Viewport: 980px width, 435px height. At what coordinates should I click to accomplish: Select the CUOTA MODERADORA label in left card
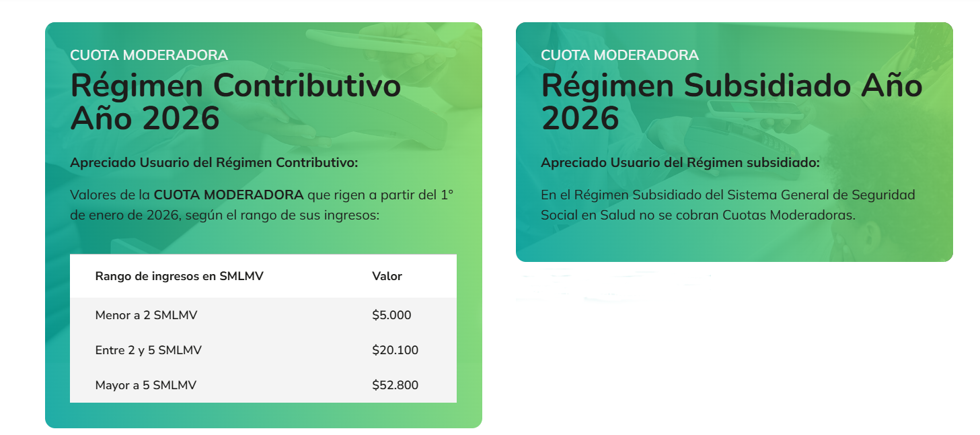pos(149,55)
